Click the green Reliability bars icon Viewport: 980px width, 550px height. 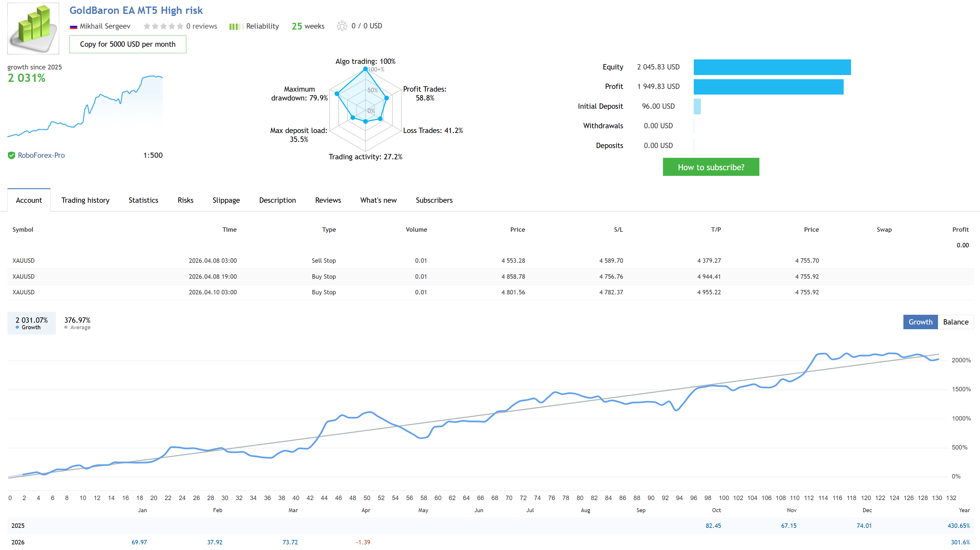click(x=236, y=27)
